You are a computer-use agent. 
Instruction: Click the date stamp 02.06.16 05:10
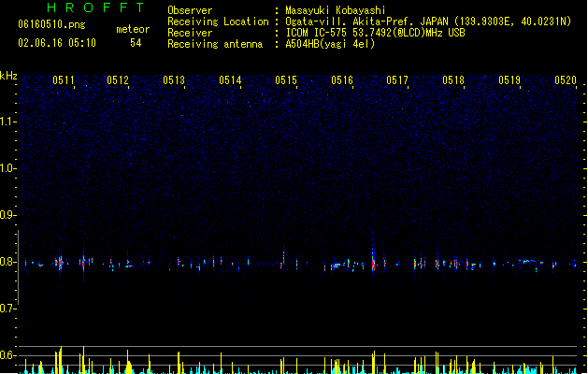[x=57, y=43]
